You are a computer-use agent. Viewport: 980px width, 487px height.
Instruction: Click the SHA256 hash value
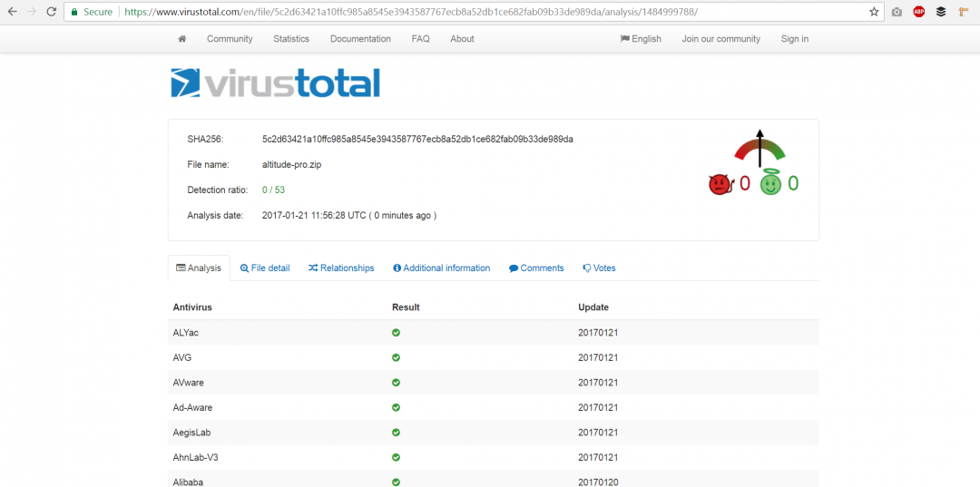[417, 140]
